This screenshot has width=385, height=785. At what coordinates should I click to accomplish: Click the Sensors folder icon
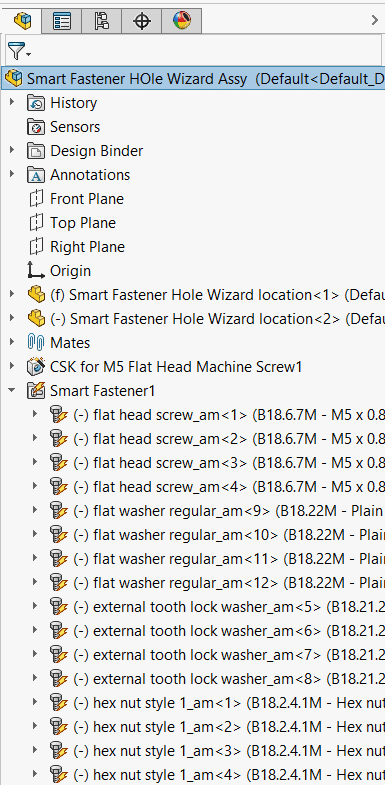click(x=36, y=127)
